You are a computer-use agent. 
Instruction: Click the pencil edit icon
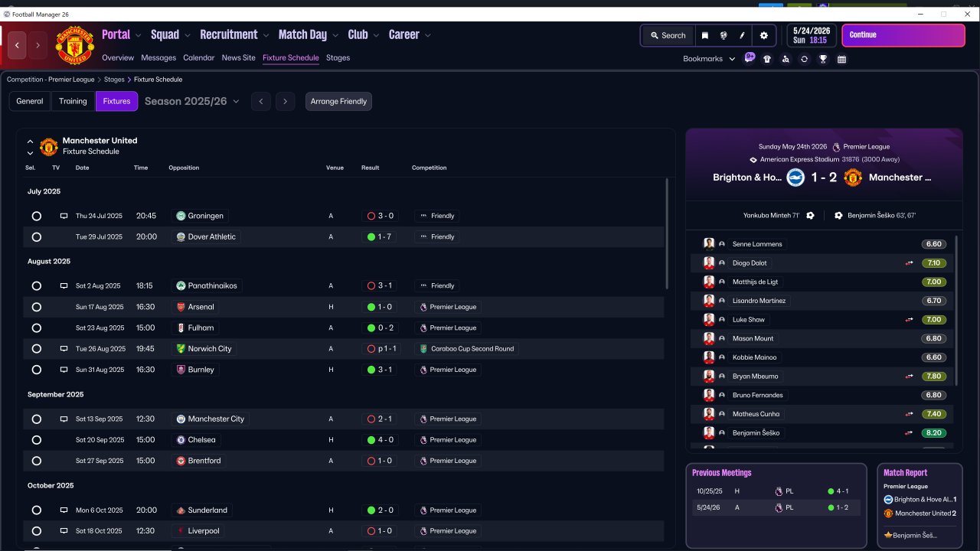click(742, 35)
